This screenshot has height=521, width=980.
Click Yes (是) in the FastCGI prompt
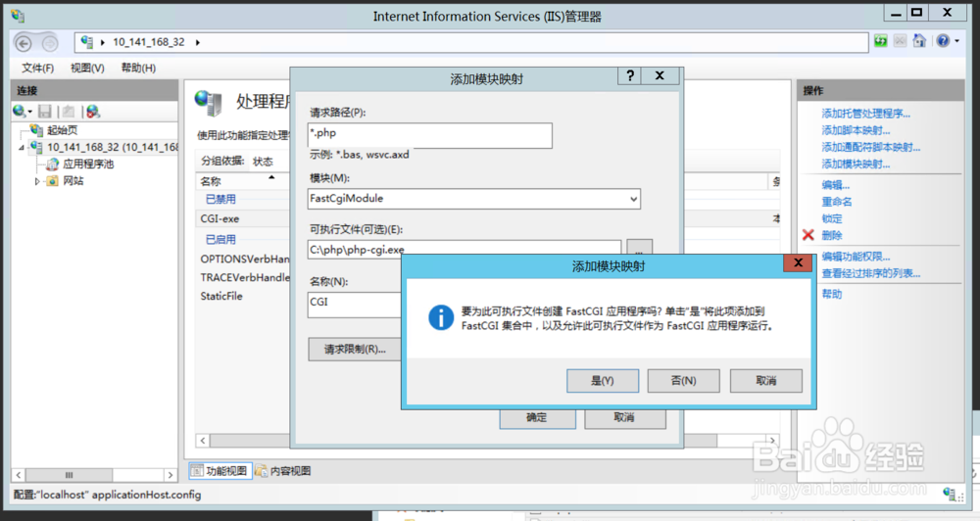coord(603,380)
